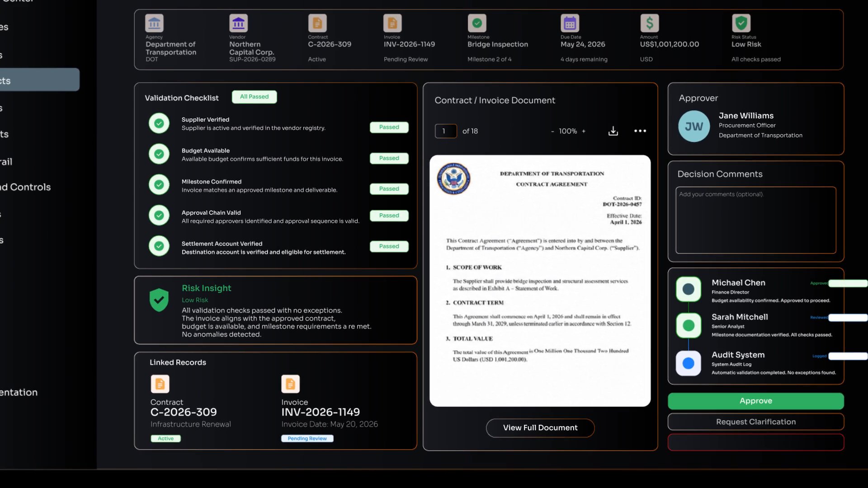Click Michael Chen's timeline status icon

coord(689,289)
